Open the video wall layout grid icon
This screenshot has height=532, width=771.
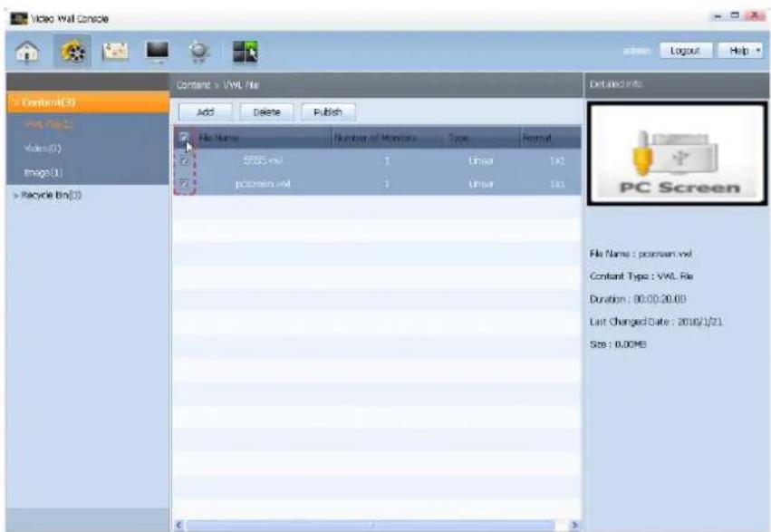pos(245,52)
